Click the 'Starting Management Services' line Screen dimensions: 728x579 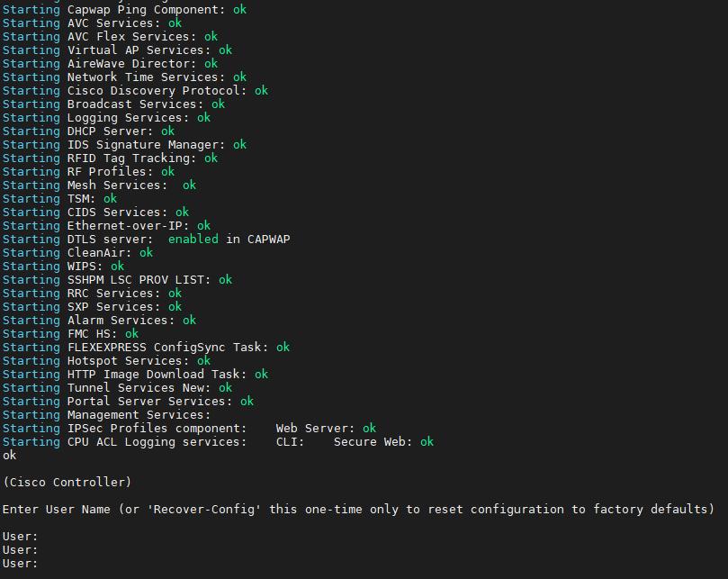click(106, 415)
